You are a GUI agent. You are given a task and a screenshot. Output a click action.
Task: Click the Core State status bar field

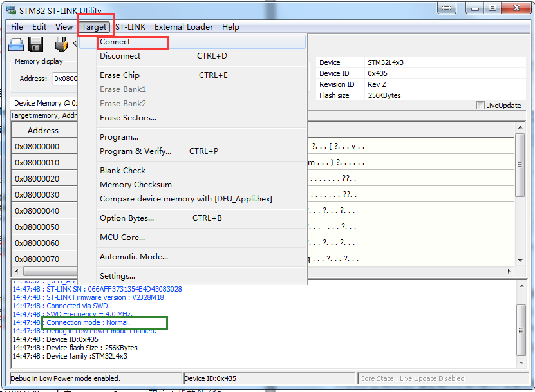tap(443, 378)
